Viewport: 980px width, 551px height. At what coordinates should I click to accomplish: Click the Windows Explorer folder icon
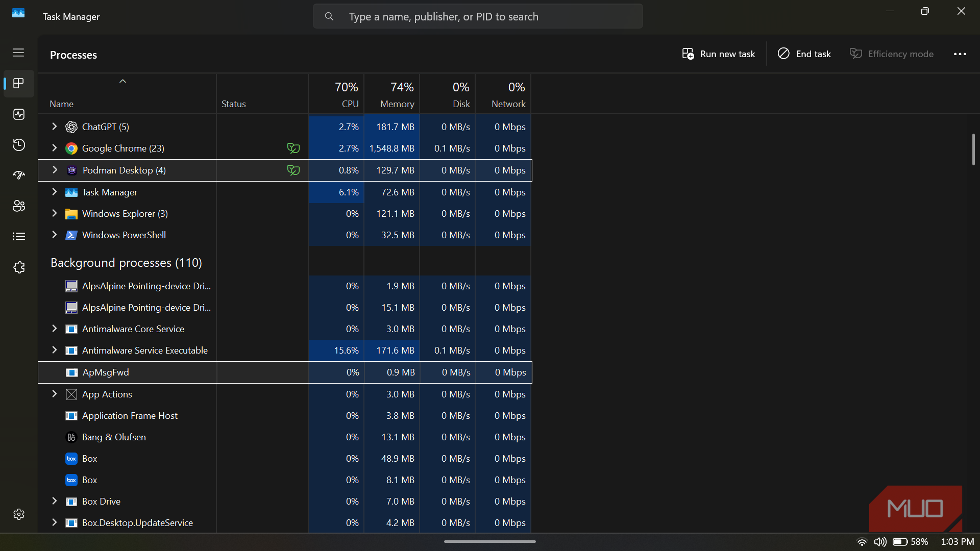pos(71,214)
